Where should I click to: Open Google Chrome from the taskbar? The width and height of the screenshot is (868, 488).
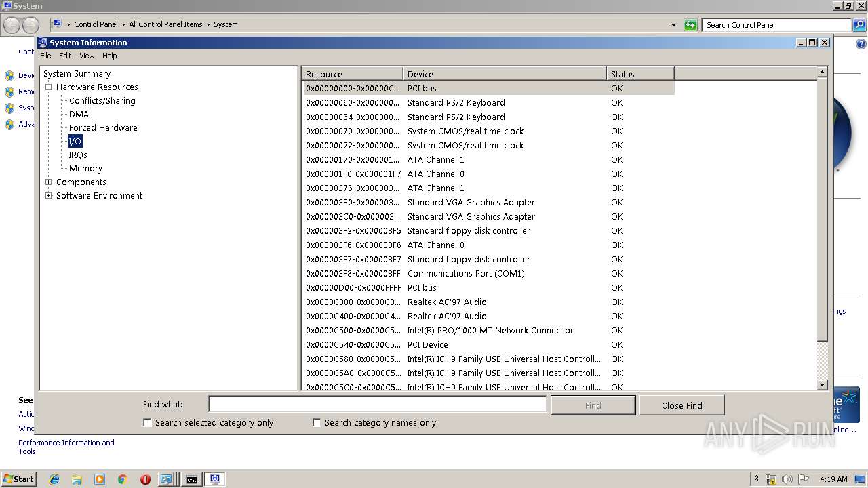[123, 479]
